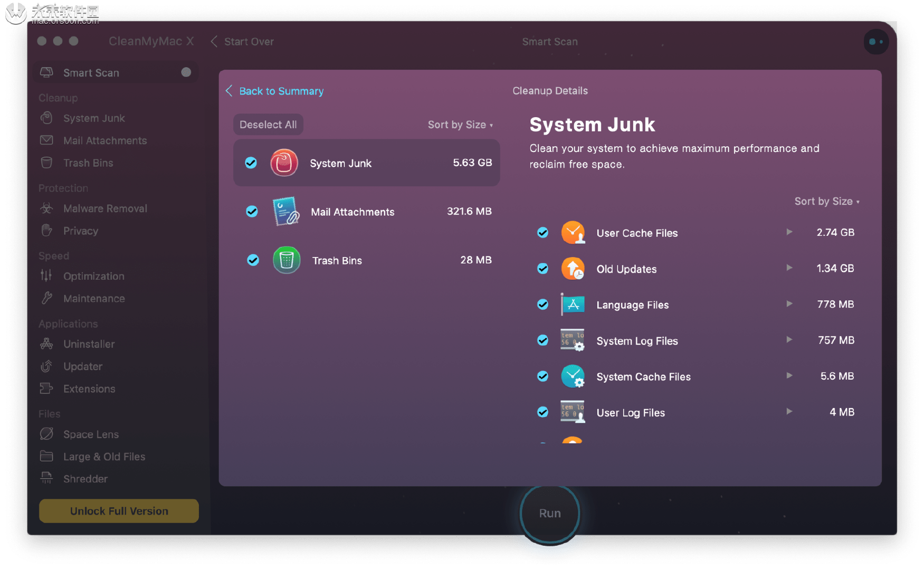Image resolution: width=924 pixels, height=570 pixels.
Task: Click the Smart Scan monitor icon in sidebar
Action: click(46, 72)
